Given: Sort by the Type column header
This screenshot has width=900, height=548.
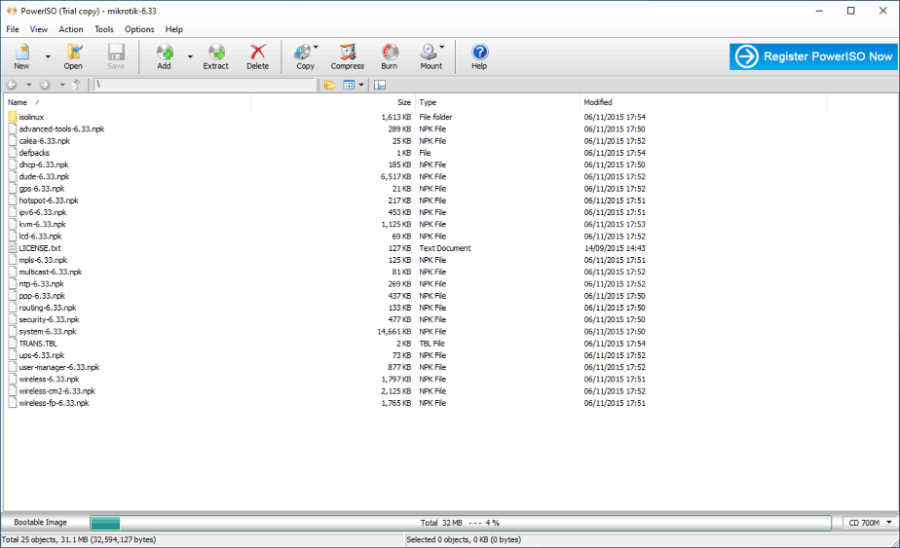Looking at the screenshot, I should [x=497, y=102].
